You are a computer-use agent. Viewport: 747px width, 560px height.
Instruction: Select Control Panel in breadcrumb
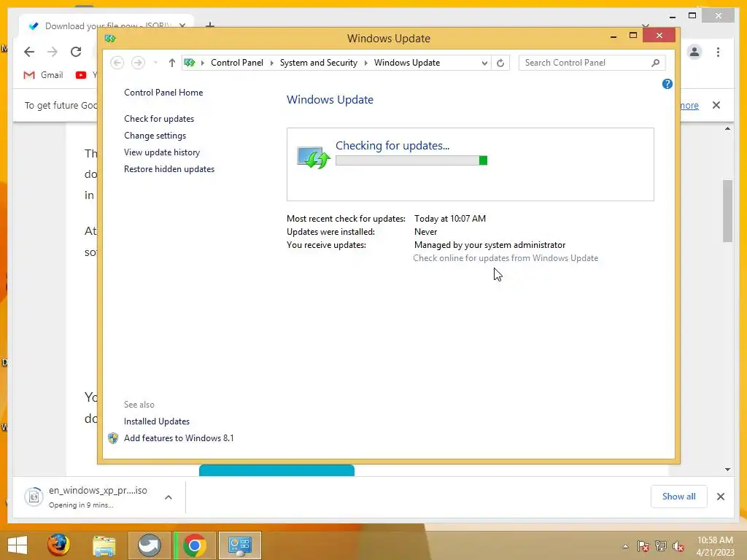pos(237,63)
